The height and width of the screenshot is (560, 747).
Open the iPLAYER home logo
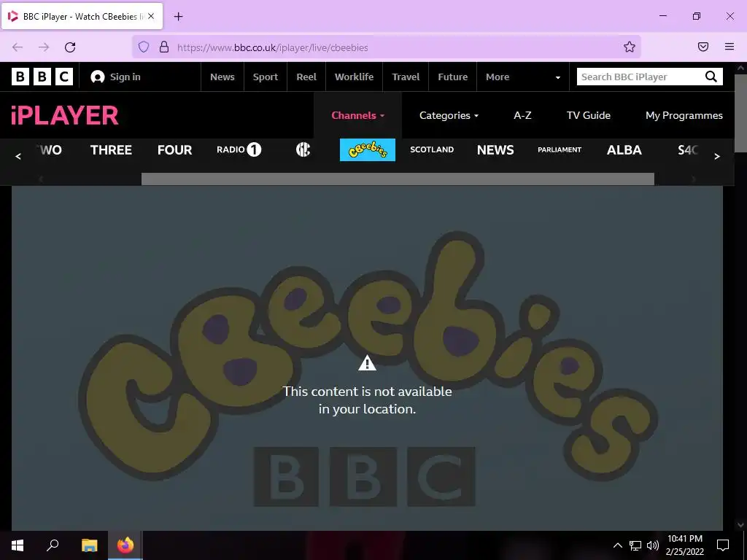[65, 115]
